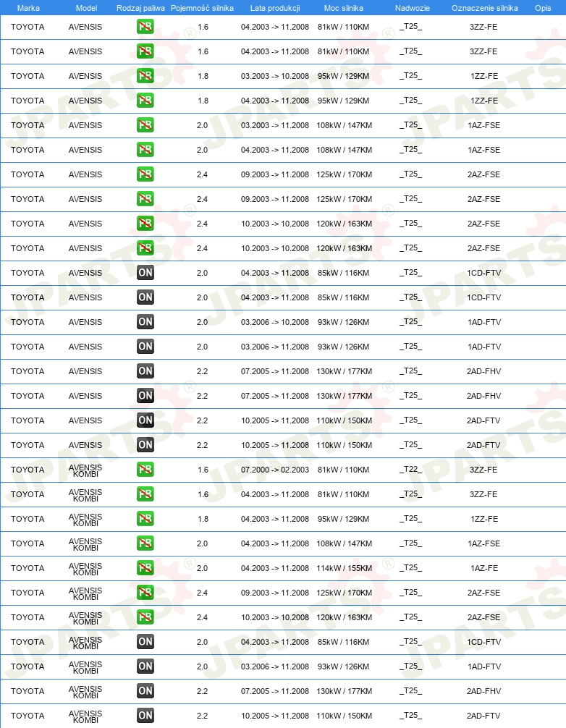Click petrol icon for Avensis 1.8 03.2003 row

tap(145, 76)
